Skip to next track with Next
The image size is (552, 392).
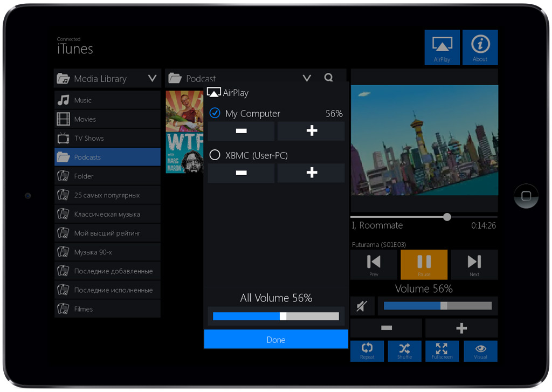pyautogui.click(x=474, y=264)
